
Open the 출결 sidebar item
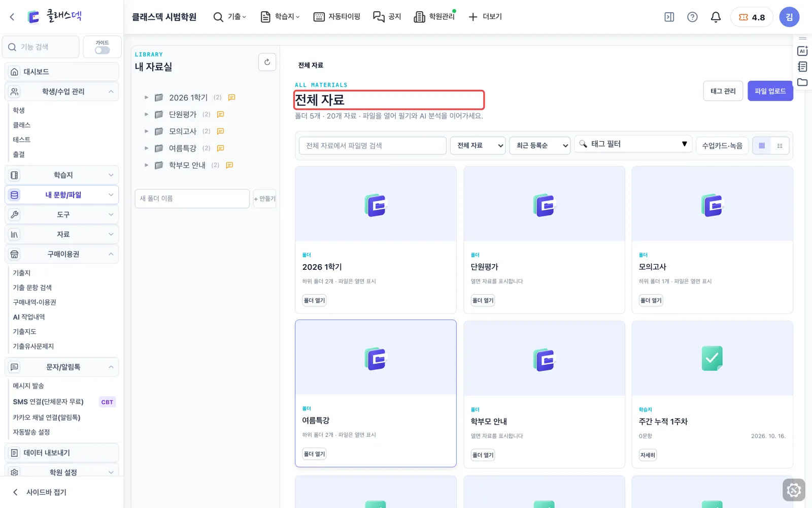tap(19, 154)
